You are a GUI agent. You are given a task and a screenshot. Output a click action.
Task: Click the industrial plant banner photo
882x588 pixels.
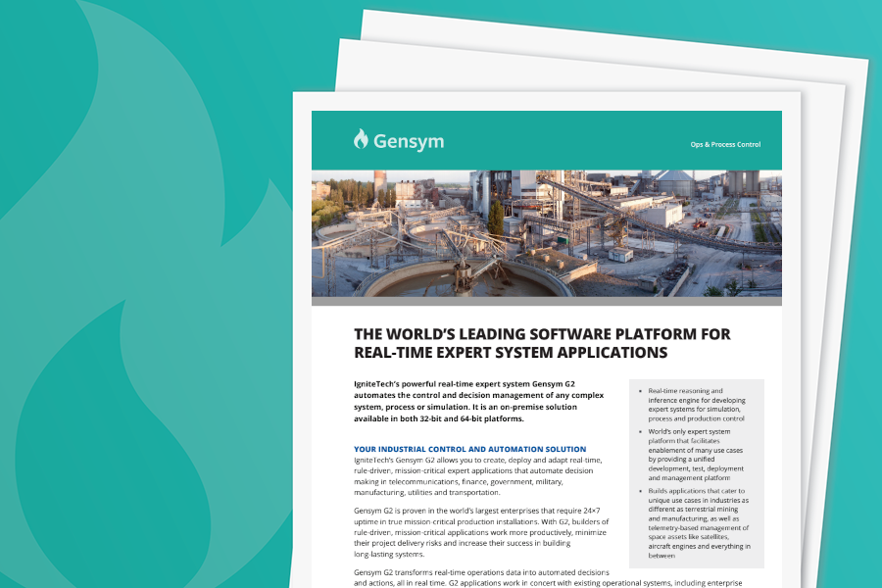pyautogui.click(x=546, y=233)
